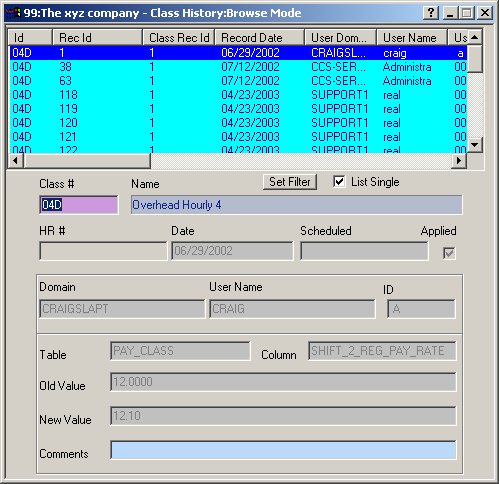Click the Overhead Hourly 4 name field
Image resolution: width=499 pixels, height=484 pixels.
[x=296, y=205]
